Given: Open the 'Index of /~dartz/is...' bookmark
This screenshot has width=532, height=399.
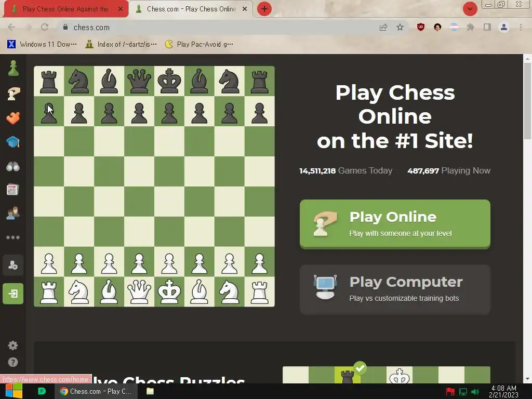Looking at the screenshot, I should pos(121,44).
